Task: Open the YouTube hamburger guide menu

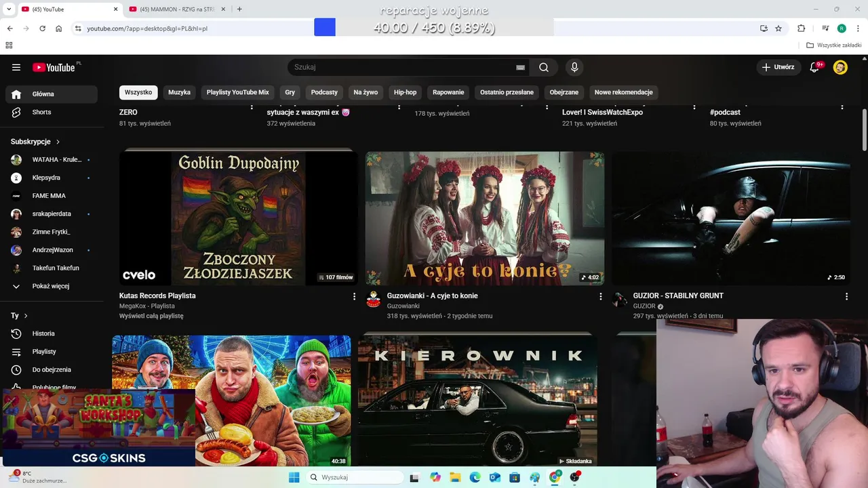Action: (x=16, y=67)
